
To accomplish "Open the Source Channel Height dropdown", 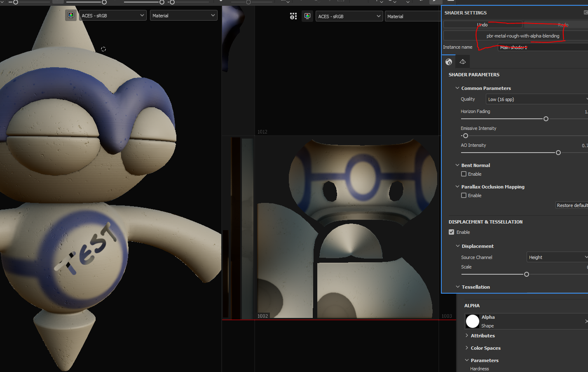I will point(557,257).
